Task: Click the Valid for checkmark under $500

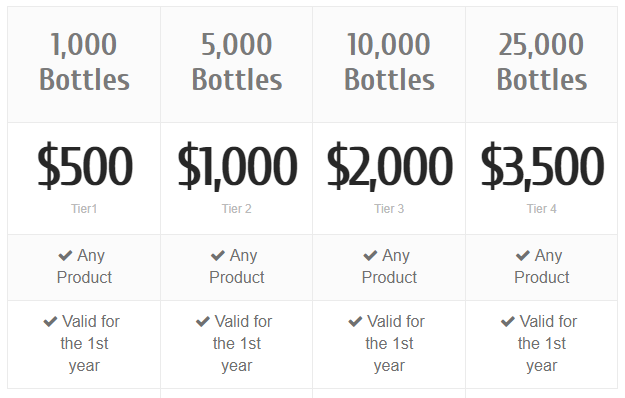Action: 50,322
